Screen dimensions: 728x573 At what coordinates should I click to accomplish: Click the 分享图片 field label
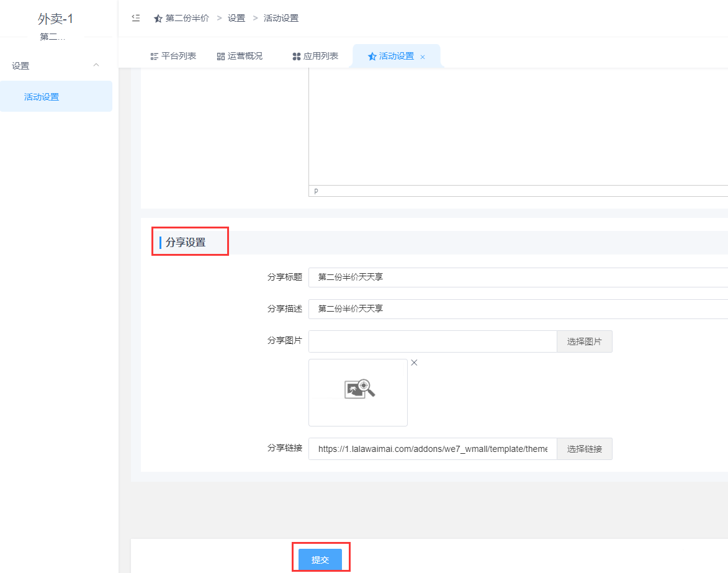click(285, 340)
